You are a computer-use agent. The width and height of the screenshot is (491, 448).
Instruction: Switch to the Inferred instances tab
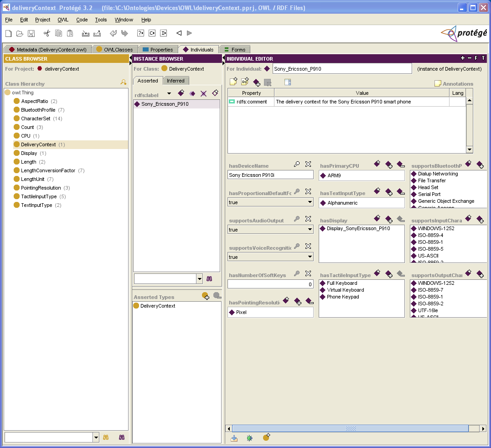pos(176,81)
